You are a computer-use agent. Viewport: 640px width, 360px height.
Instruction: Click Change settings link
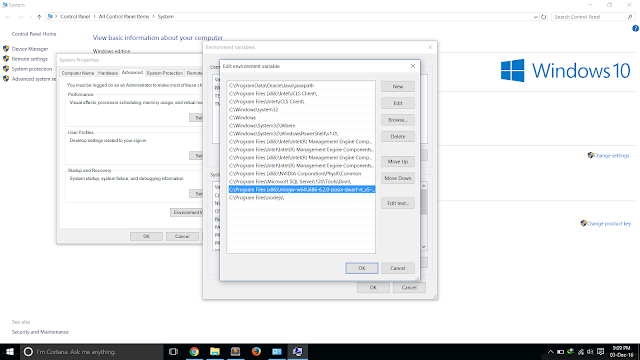click(x=611, y=156)
